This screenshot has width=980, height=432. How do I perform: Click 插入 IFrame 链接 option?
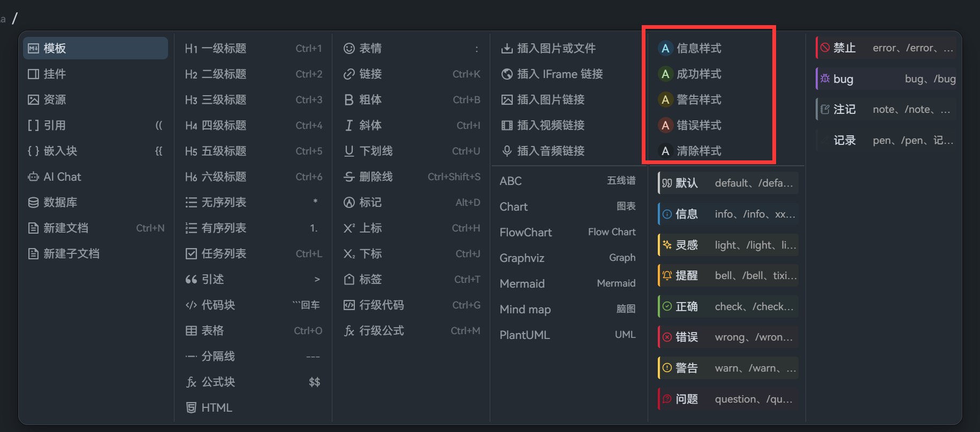[559, 74]
